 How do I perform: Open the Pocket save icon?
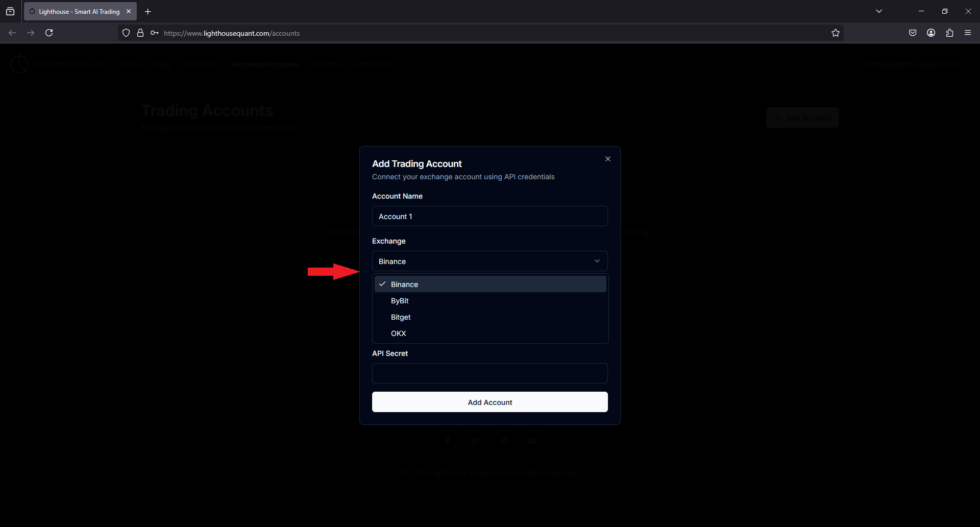click(912, 33)
